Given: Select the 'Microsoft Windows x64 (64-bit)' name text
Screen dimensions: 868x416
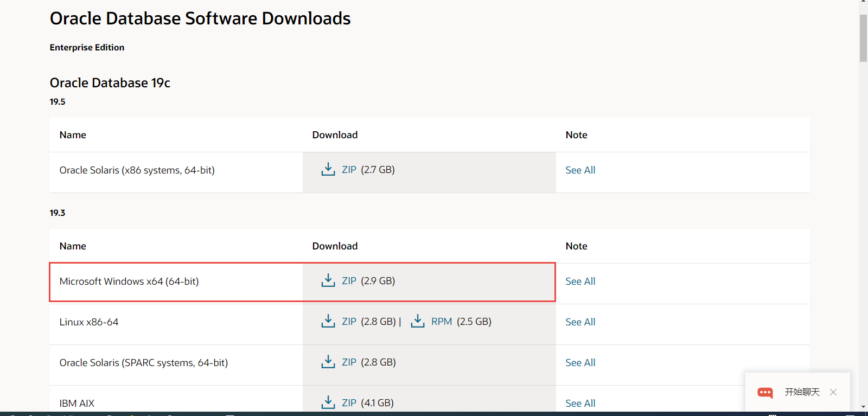Looking at the screenshot, I should pyautogui.click(x=129, y=281).
